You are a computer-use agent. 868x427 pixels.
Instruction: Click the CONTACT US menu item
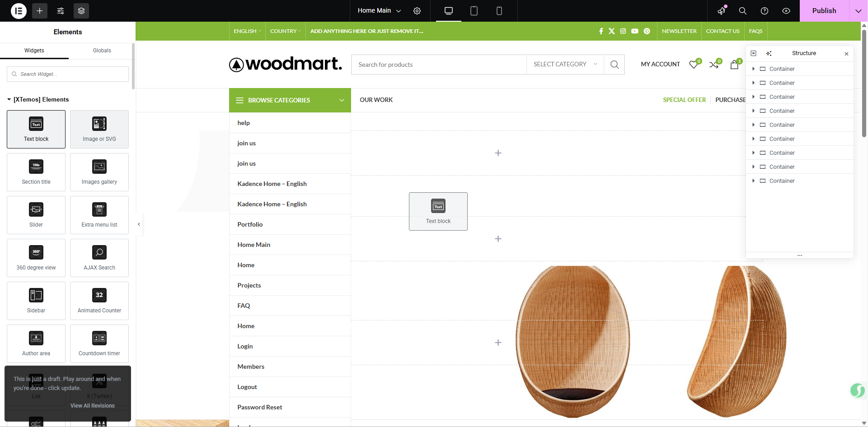(x=723, y=31)
